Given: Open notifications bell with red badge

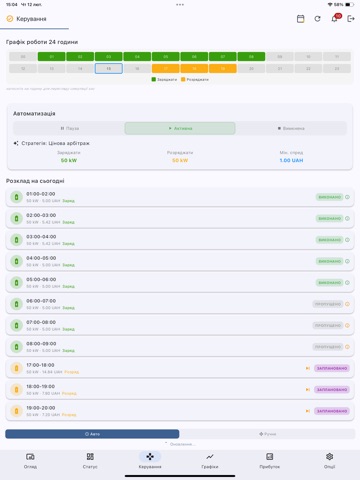Looking at the screenshot, I should click(x=334, y=19).
